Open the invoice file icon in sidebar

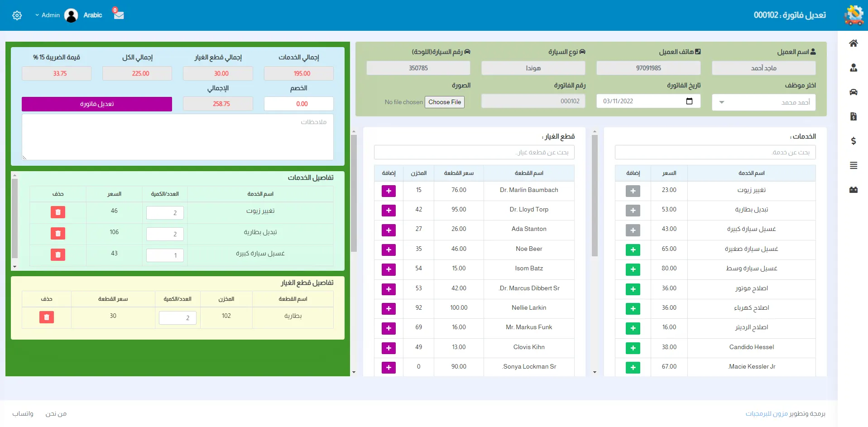point(853,117)
